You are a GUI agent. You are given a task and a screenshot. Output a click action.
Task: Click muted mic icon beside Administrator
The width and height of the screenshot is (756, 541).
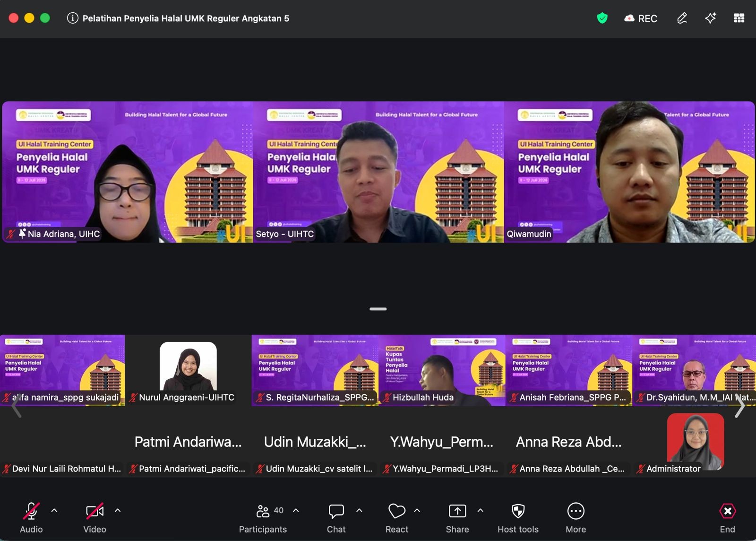pos(641,469)
